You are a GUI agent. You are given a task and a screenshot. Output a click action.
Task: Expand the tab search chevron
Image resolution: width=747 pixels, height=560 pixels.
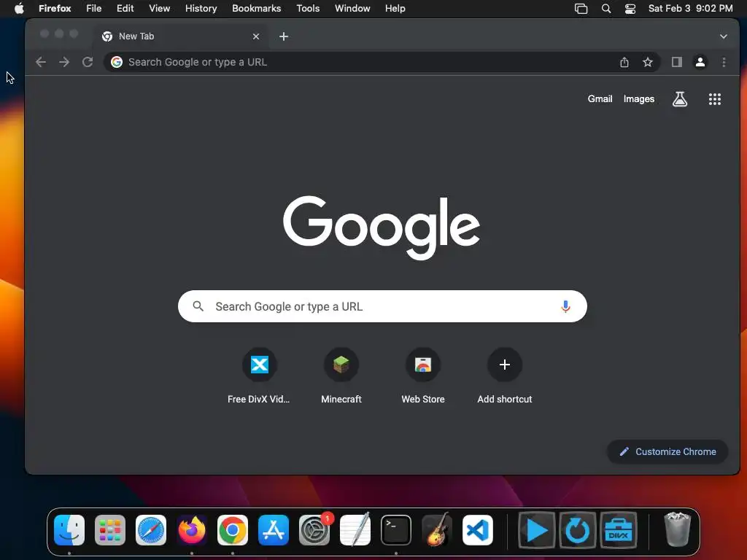[x=723, y=36]
